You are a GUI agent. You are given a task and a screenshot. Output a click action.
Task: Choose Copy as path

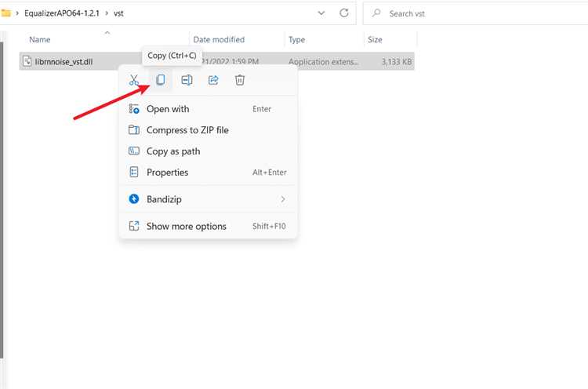pyautogui.click(x=208, y=151)
